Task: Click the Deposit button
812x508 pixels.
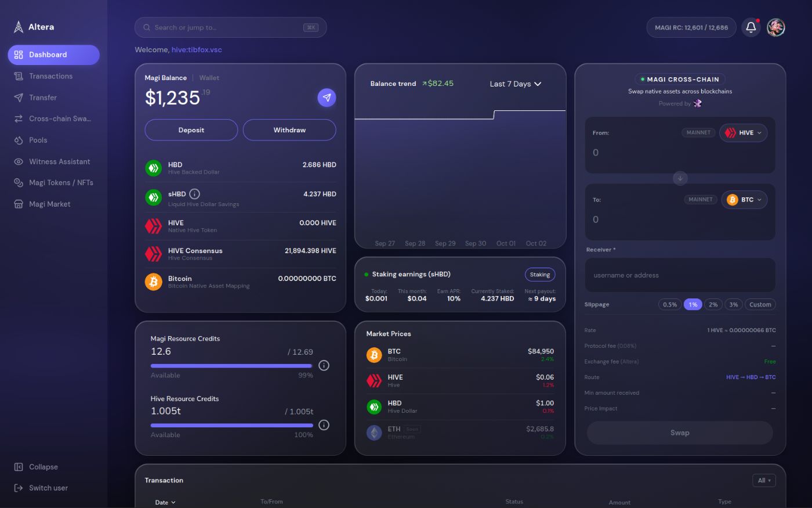Action: (191, 130)
